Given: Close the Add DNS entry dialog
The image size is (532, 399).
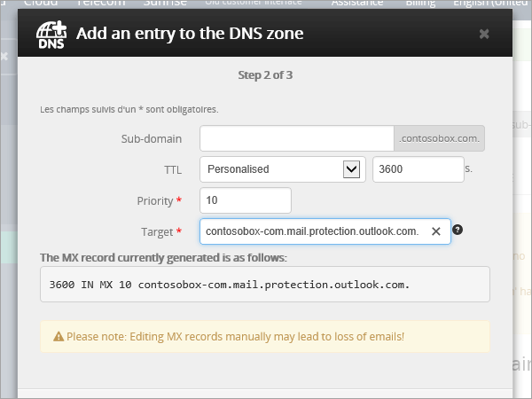Looking at the screenshot, I should coord(484,34).
